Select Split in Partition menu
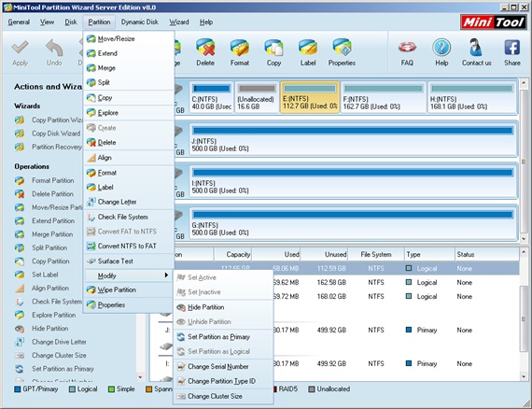 129,82
